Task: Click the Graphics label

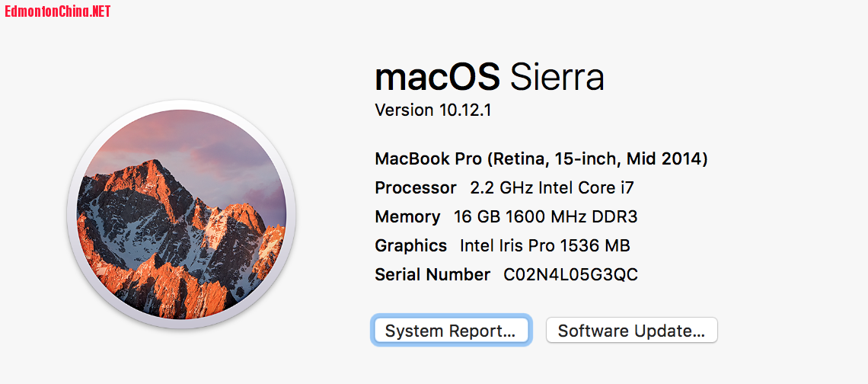Action: point(410,245)
